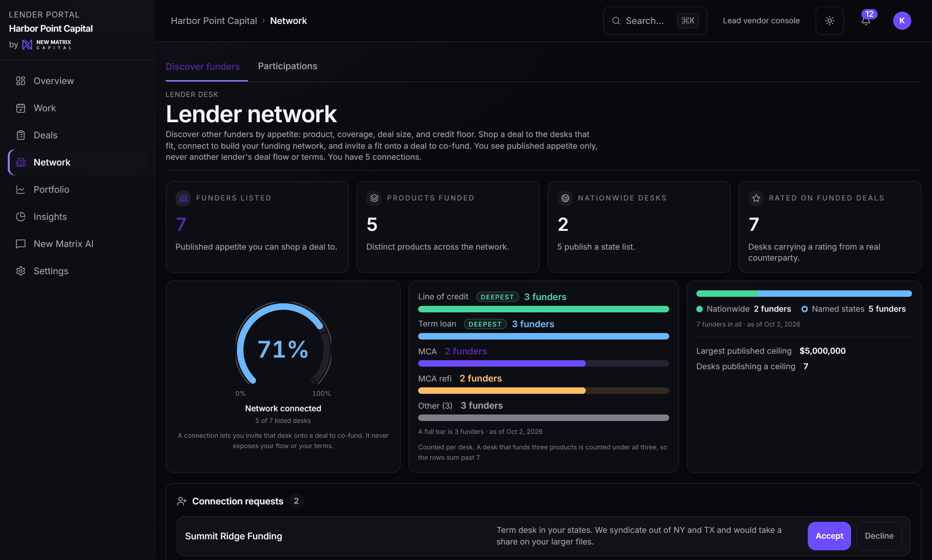Decline Summit Ridge Funding request
This screenshot has height=560, width=932.
coord(879,536)
